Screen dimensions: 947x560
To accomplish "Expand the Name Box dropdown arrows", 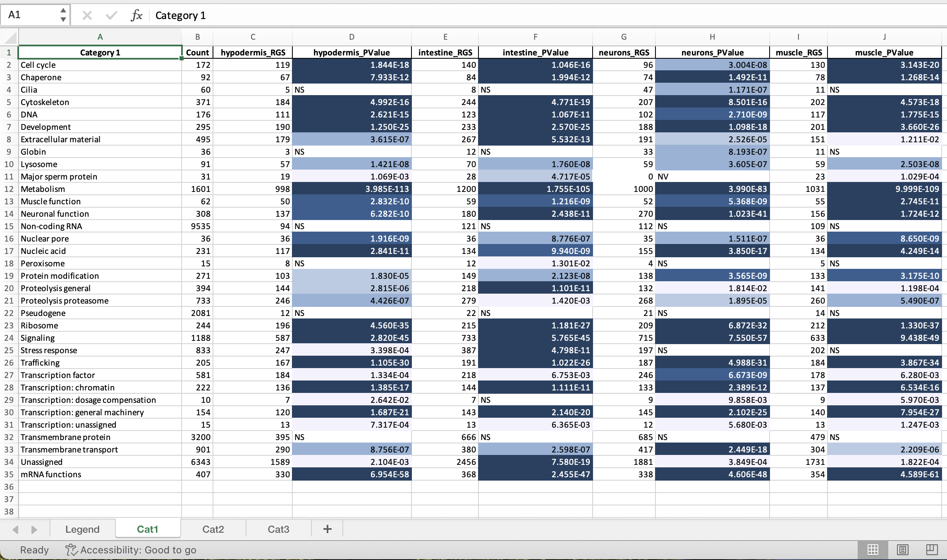I will pyautogui.click(x=63, y=15).
